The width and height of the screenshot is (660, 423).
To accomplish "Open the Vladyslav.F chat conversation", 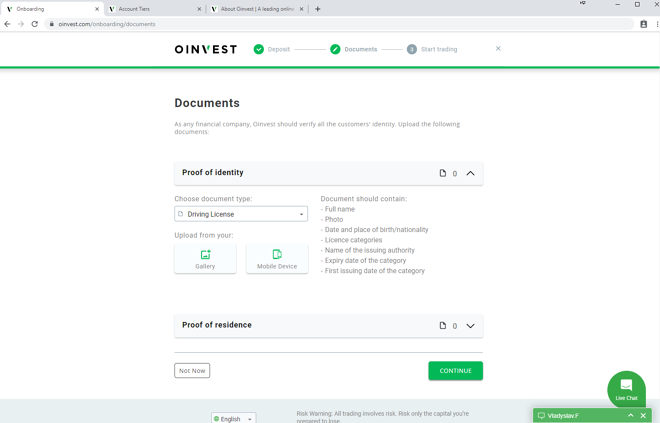I will pos(563,415).
